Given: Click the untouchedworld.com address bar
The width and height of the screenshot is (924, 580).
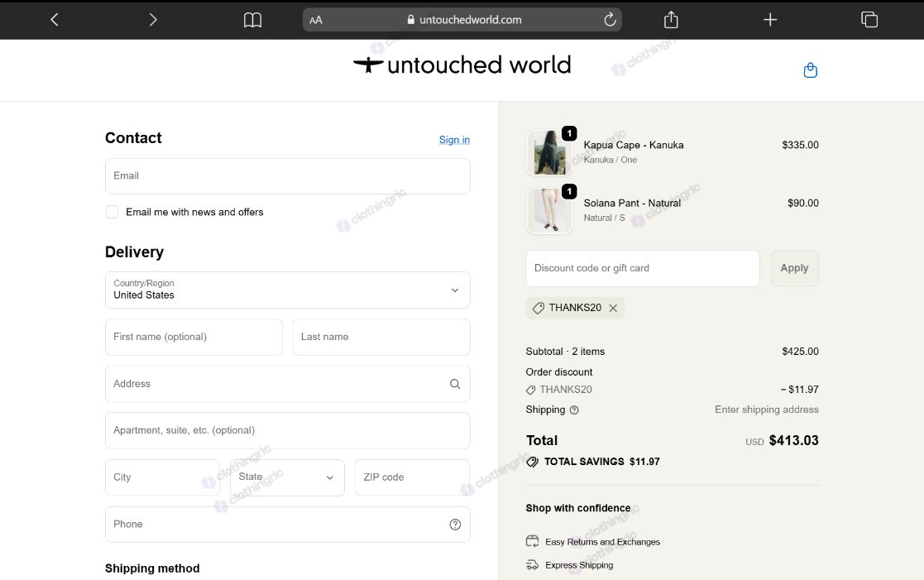Looking at the screenshot, I should tap(462, 20).
